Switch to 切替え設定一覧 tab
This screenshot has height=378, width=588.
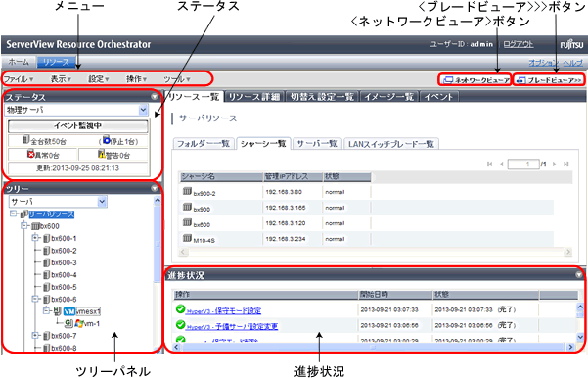pos(322,97)
